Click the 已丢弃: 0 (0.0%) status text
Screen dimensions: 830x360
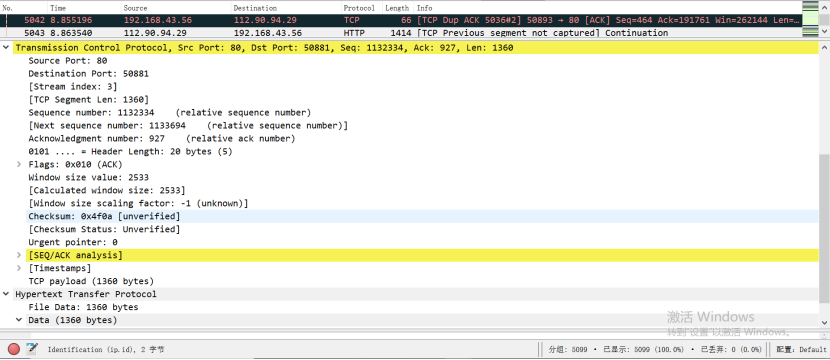point(731,349)
